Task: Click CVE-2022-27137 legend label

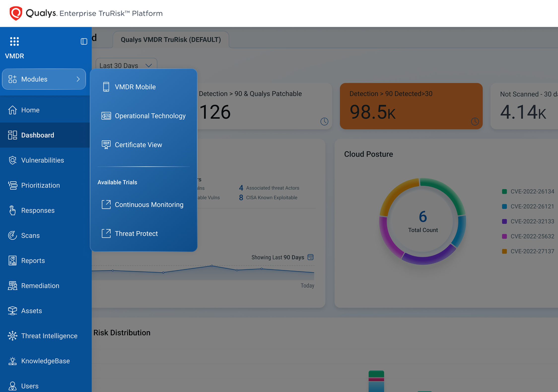Action: pyautogui.click(x=532, y=251)
